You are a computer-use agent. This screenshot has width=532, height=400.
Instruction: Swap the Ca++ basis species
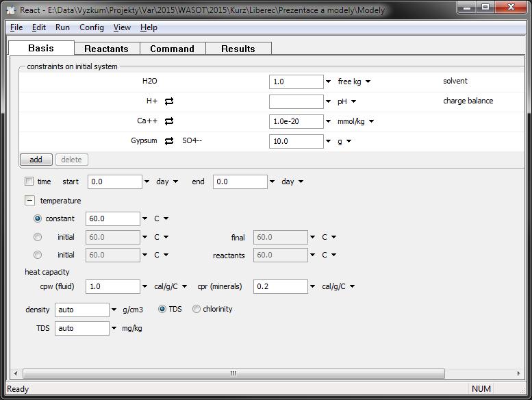click(x=169, y=121)
